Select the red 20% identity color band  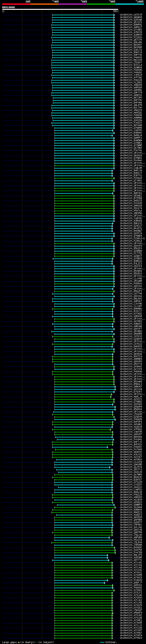pyautogui.click(x=16, y=4)
